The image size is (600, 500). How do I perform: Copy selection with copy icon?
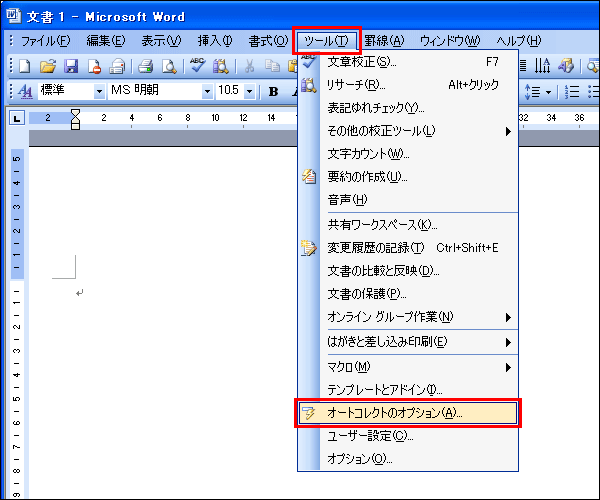coord(272,66)
